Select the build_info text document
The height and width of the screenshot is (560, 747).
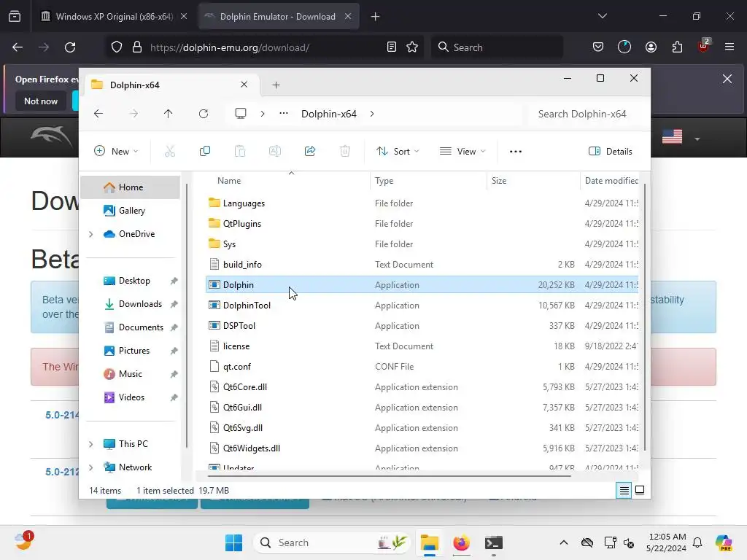coord(422,264)
